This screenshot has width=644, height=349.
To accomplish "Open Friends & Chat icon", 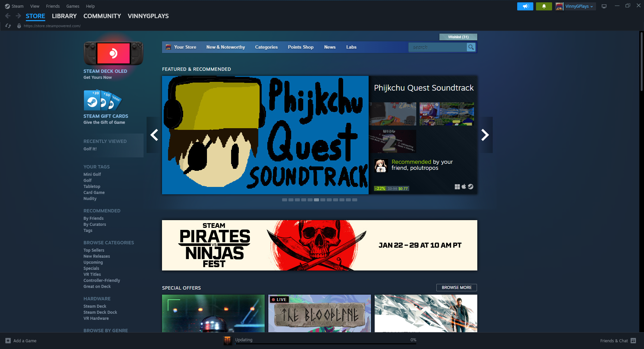I will [x=633, y=341].
